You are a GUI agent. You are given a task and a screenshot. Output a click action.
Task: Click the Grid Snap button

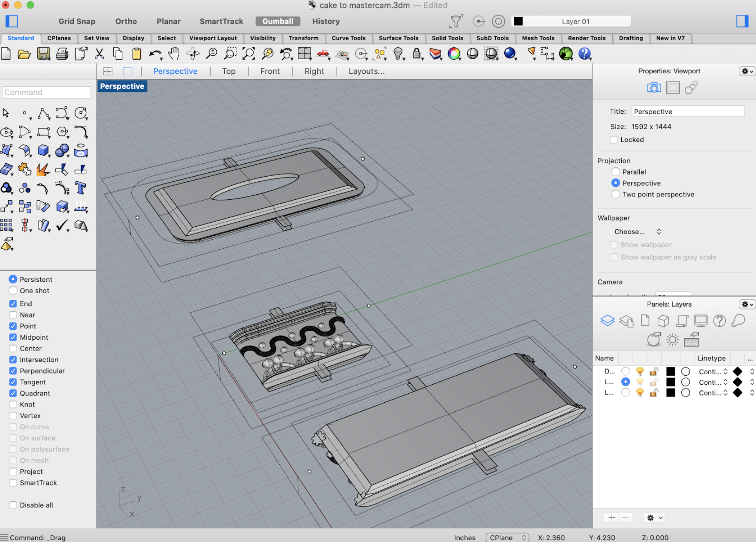77,21
